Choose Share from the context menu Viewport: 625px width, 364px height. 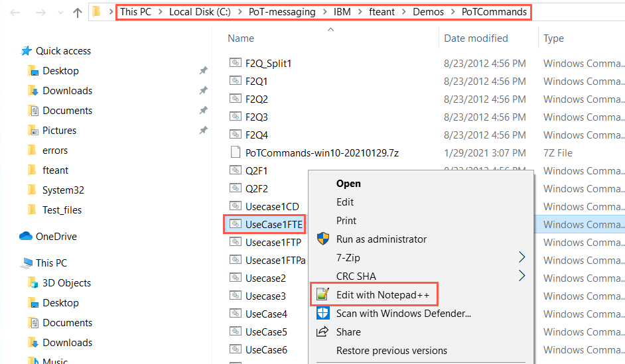(348, 332)
